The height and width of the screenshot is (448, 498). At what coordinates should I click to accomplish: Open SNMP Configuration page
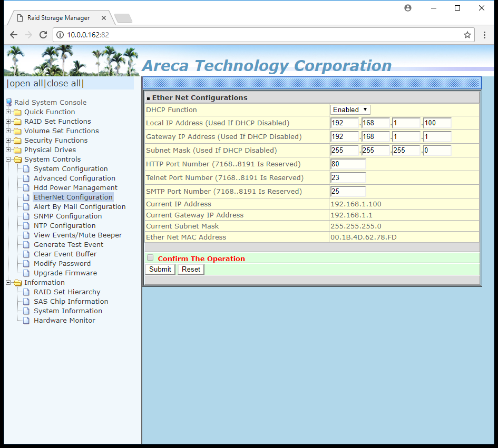pos(68,216)
